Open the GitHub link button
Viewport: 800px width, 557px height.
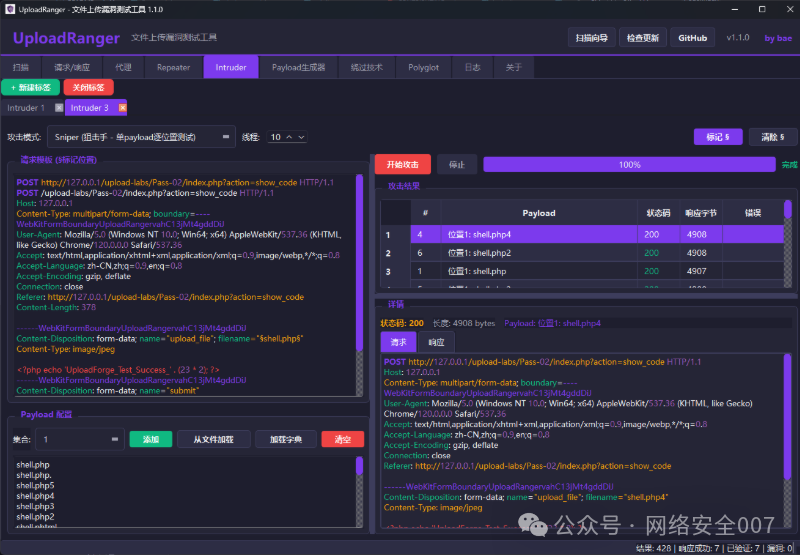pos(692,38)
